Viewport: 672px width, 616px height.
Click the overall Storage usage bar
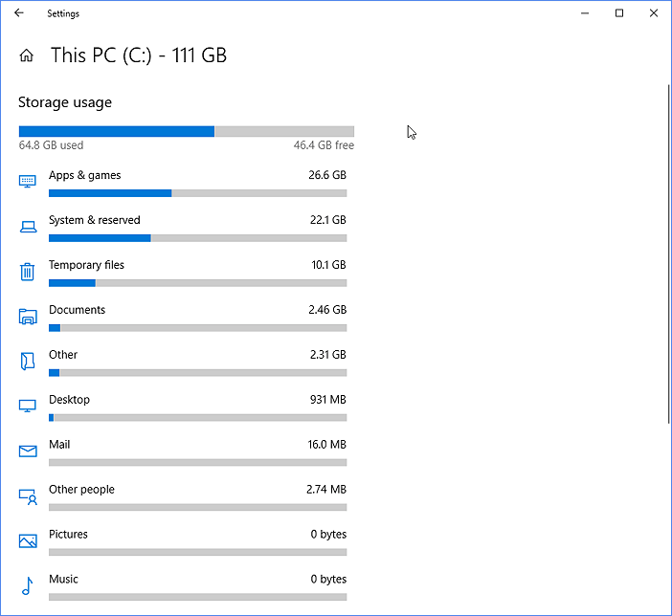pos(187,131)
